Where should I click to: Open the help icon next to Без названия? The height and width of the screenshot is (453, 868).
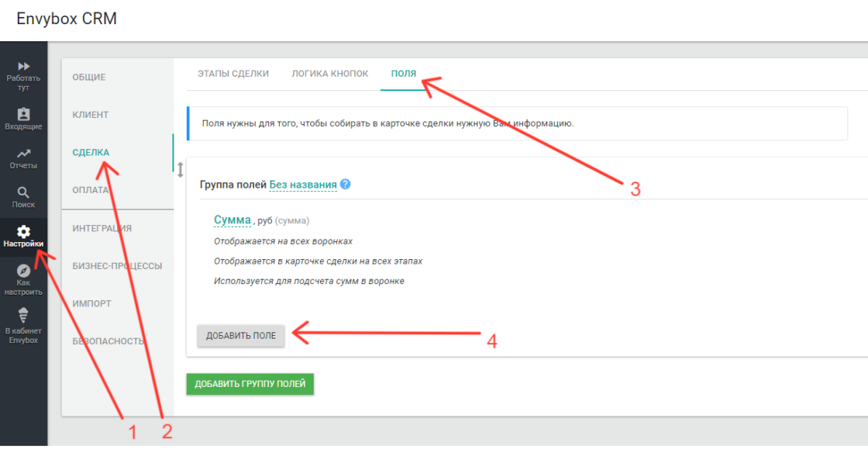click(x=346, y=185)
